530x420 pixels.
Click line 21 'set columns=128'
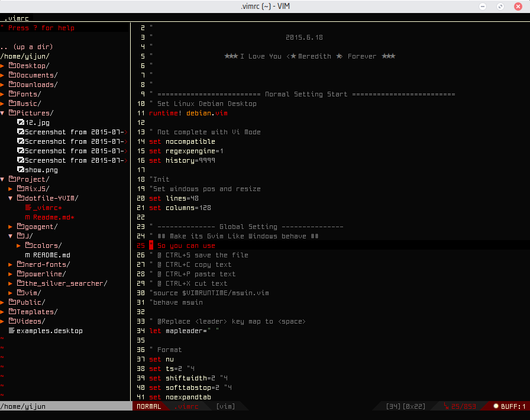click(180, 208)
